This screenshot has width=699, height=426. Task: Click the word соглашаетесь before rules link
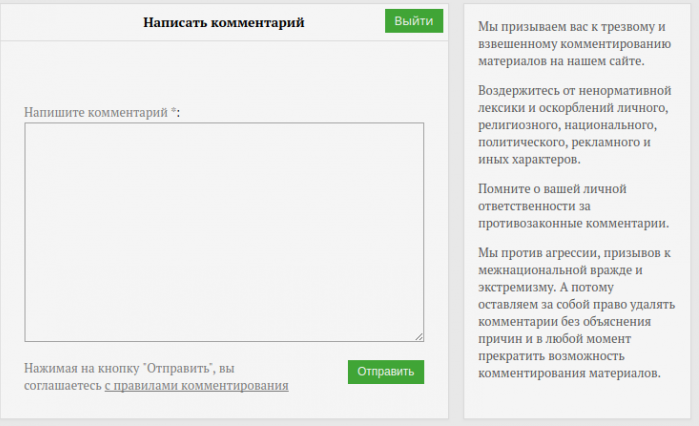pyautogui.click(x=62, y=385)
